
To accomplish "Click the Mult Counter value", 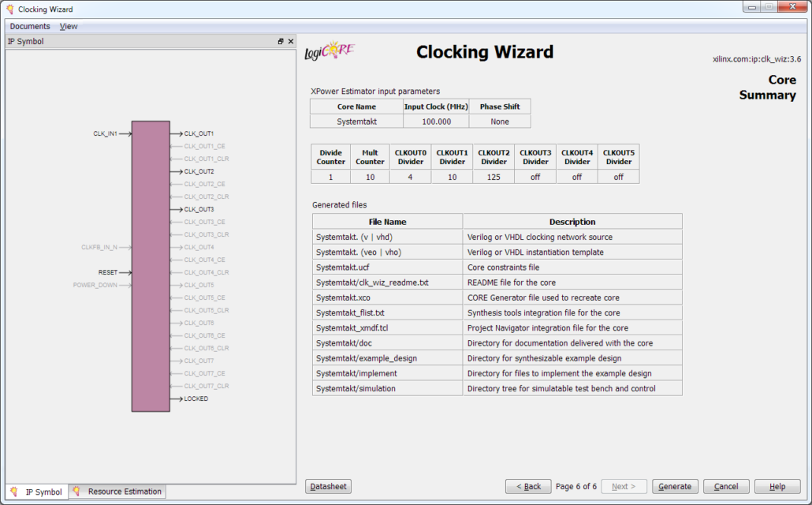I will click(371, 177).
